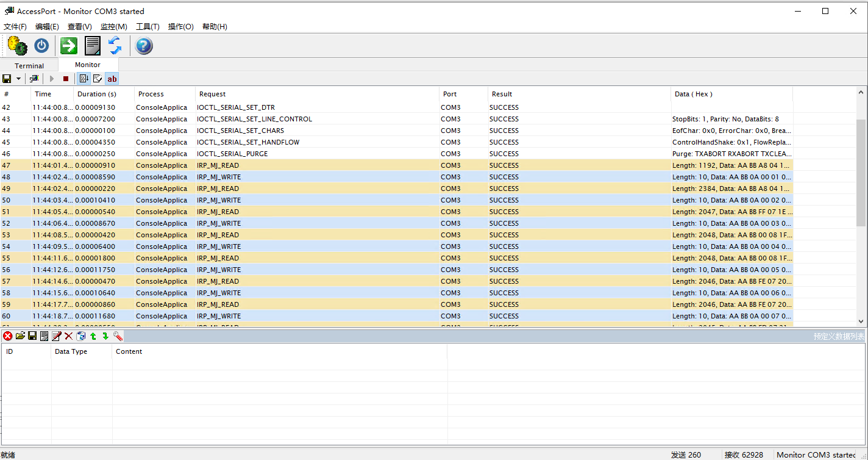
Task: Select row 44 IOCTL_SERIAL_SET_CHARS
Action: pos(396,131)
